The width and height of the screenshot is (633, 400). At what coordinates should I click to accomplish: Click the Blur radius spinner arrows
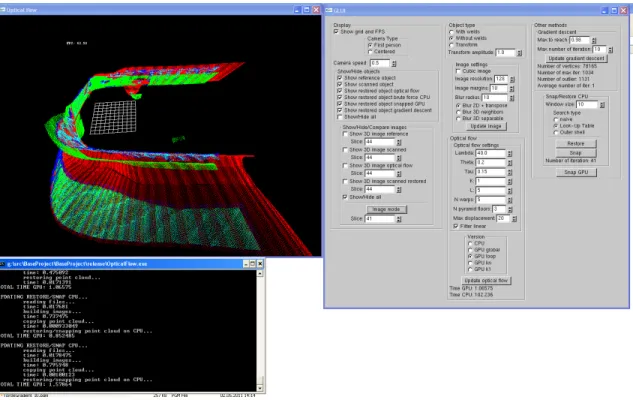(x=512, y=98)
